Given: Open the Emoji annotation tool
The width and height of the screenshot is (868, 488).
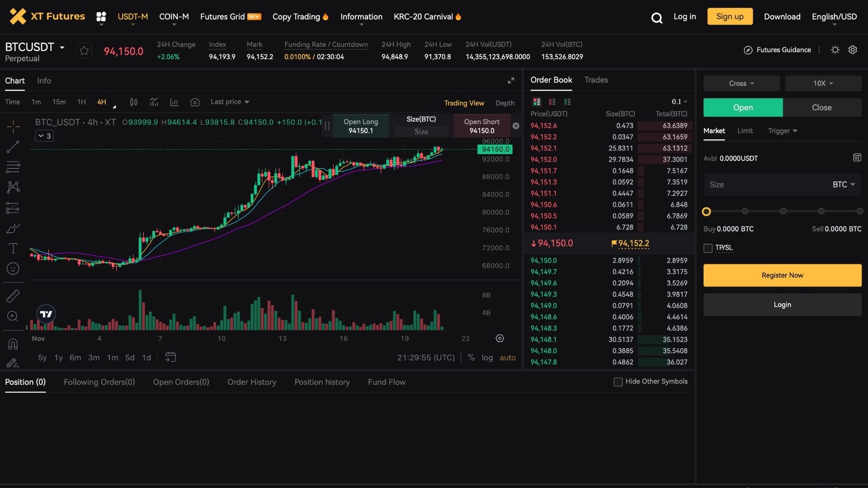Looking at the screenshot, I should coord(13,268).
